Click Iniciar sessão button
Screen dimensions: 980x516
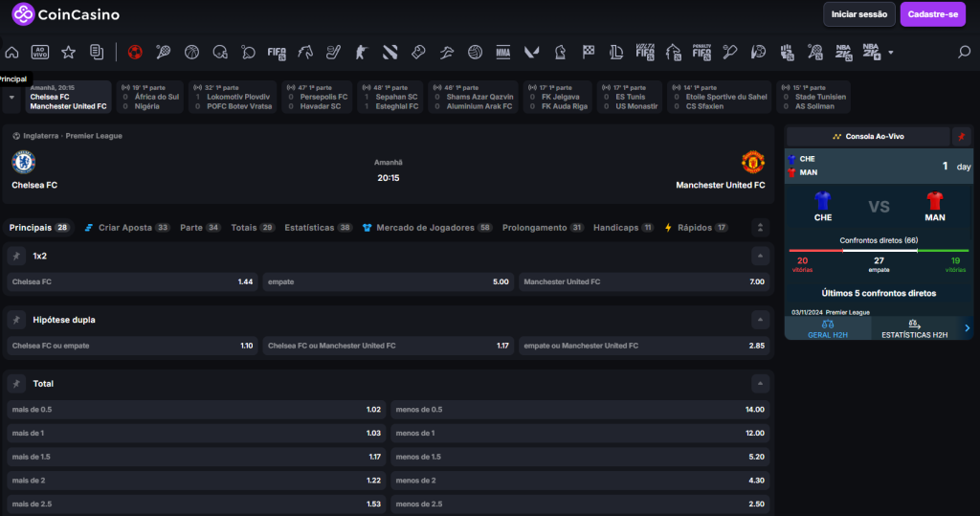pyautogui.click(x=858, y=14)
